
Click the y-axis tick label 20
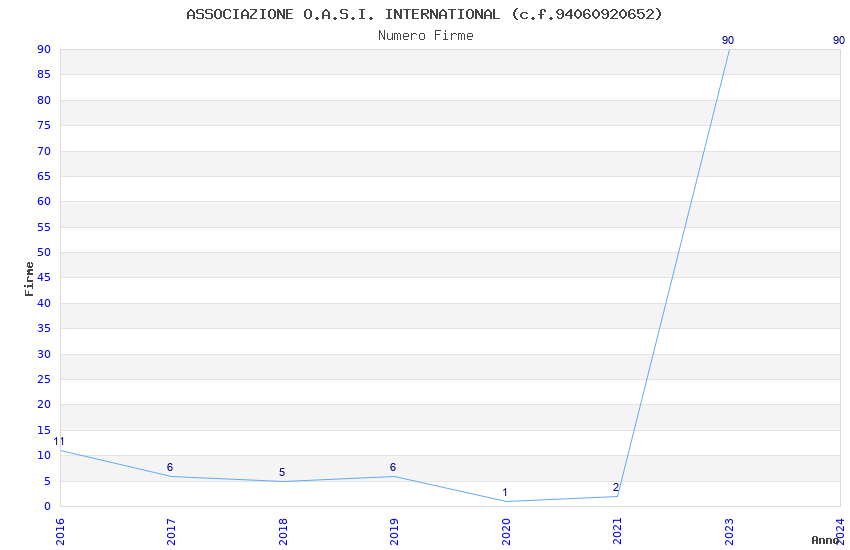44,405
